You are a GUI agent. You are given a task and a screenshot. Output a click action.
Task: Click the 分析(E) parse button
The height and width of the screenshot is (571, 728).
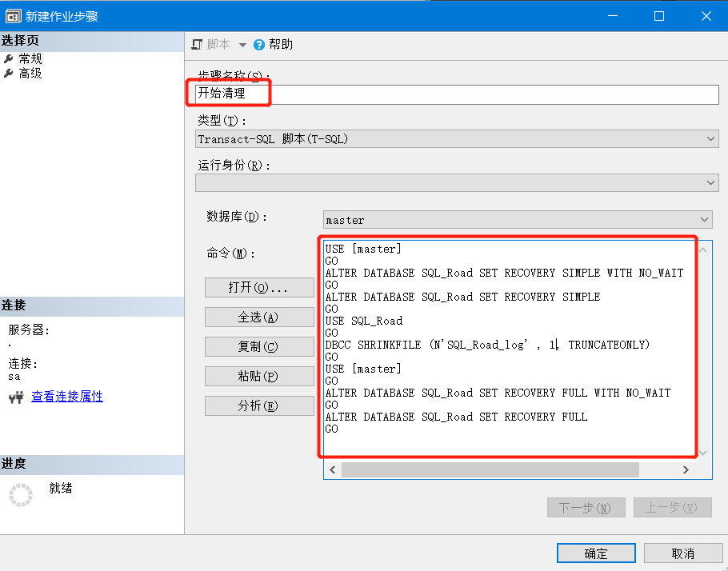pyautogui.click(x=259, y=405)
